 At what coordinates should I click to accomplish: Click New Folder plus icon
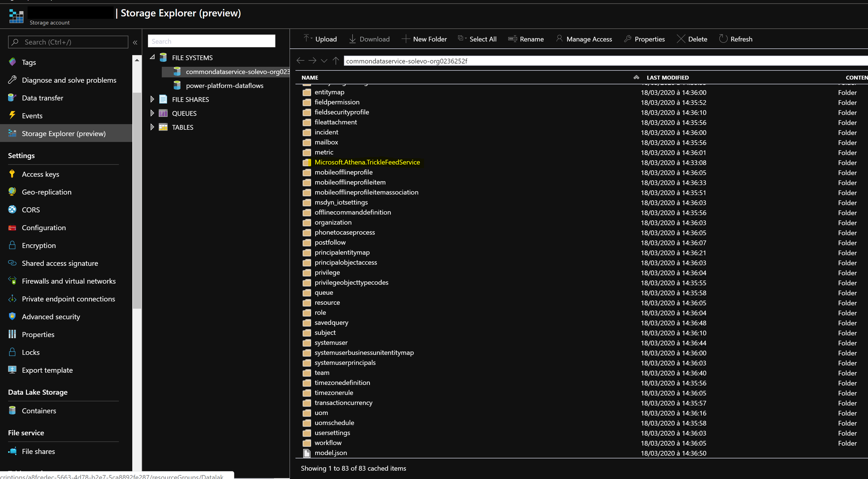pos(406,39)
